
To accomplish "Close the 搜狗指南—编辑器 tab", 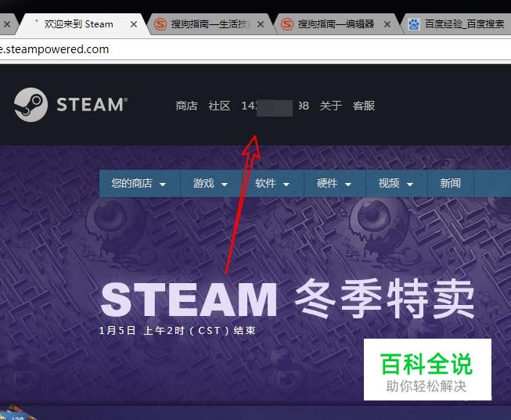I will pos(387,24).
